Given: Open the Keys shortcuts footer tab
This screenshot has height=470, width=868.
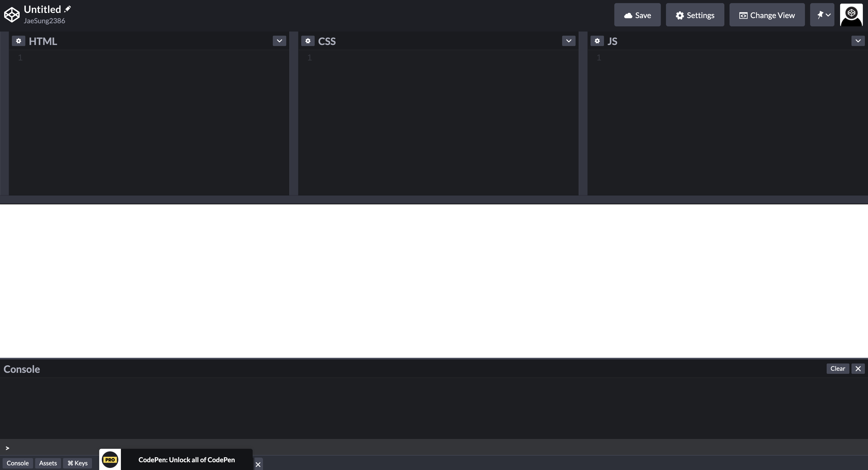Looking at the screenshot, I should coord(78,463).
